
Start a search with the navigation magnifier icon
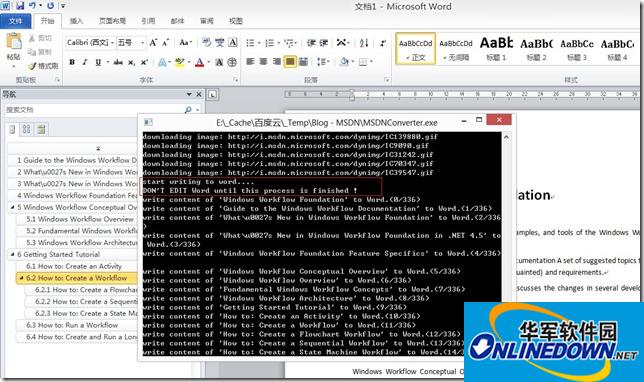[x=188, y=110]
